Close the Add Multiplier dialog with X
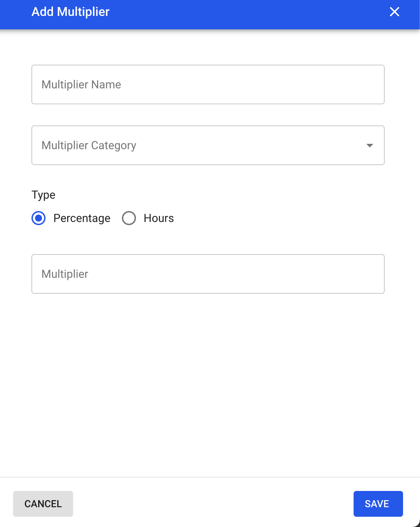 394,12
